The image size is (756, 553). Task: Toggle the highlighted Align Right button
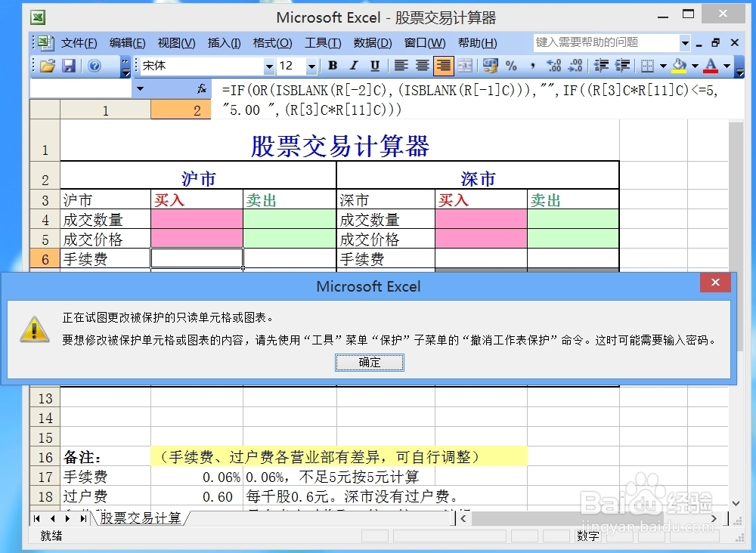pos(444,66)
